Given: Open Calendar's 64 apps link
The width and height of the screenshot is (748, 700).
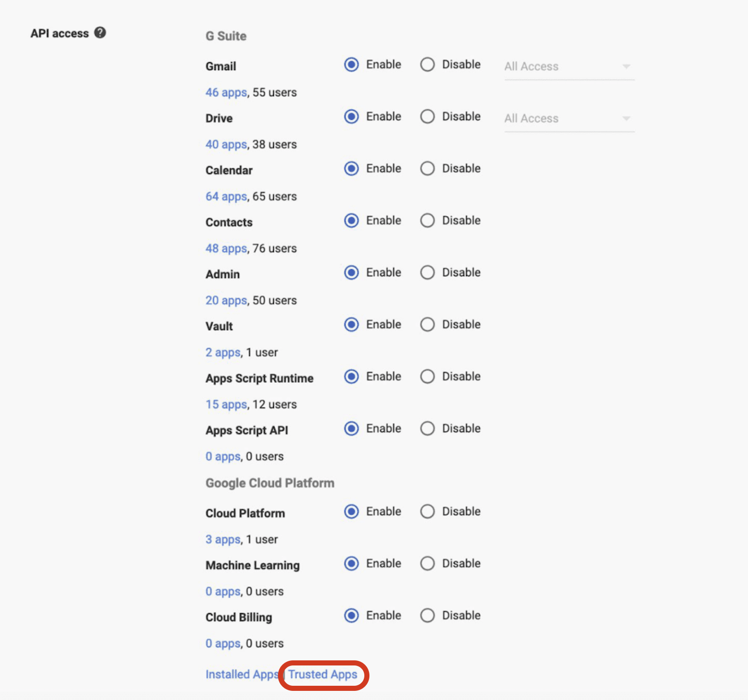Looking at the screenshot, I should tap(226, 197).
